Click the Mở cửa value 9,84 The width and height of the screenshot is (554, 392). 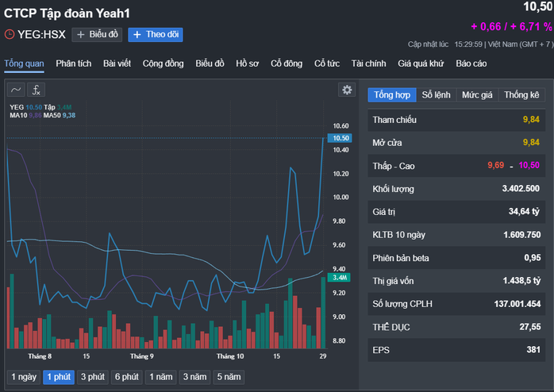[x=531, y=142]
